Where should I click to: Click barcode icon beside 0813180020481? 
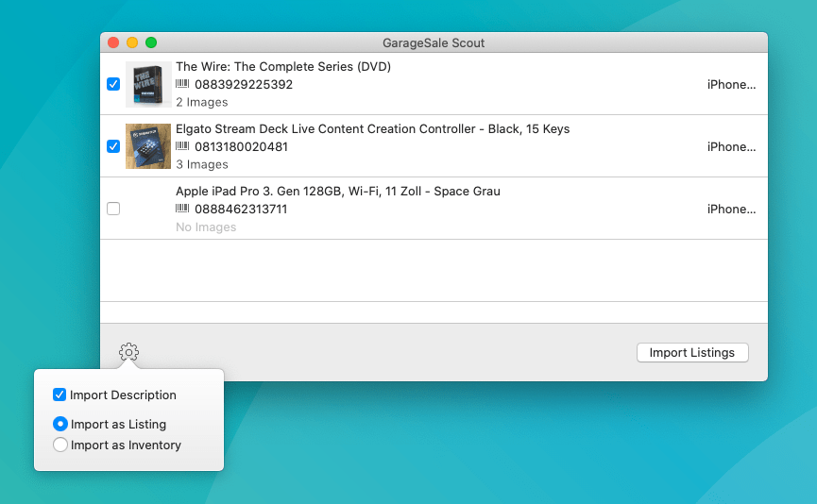[182, 146]
